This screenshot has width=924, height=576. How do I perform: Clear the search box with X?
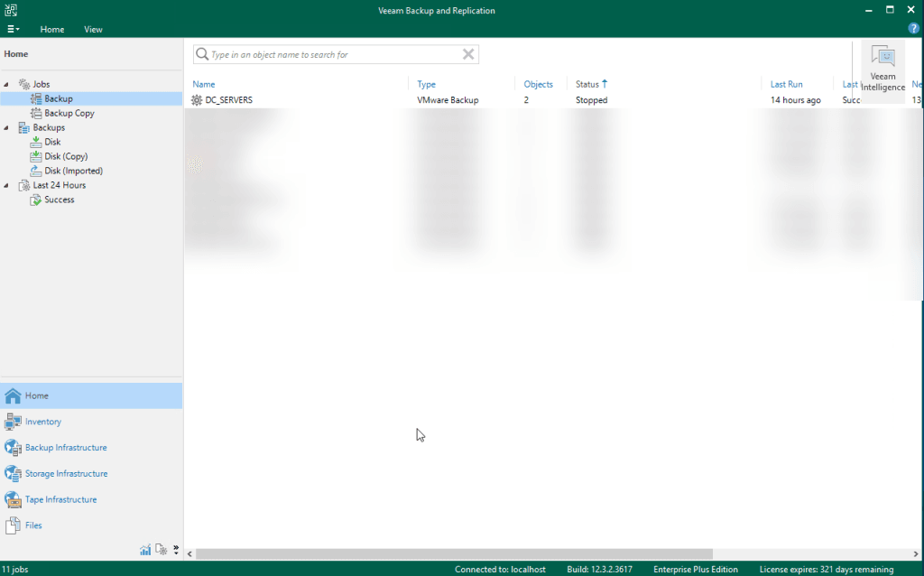point(468,54)
